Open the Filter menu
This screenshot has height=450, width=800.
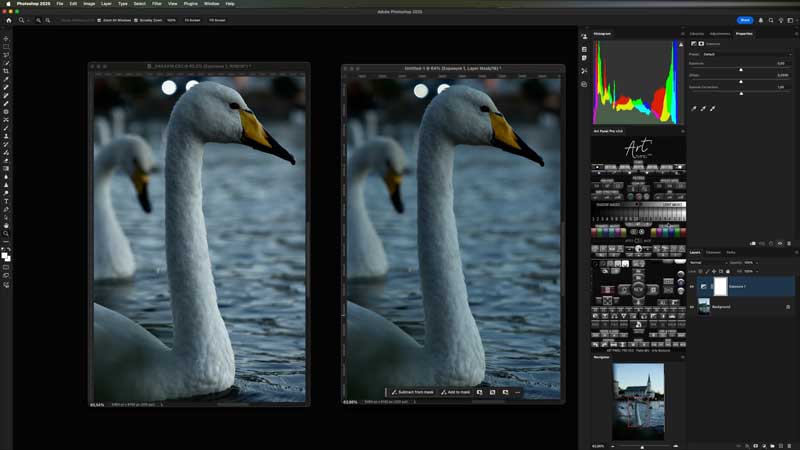[157, 4]
